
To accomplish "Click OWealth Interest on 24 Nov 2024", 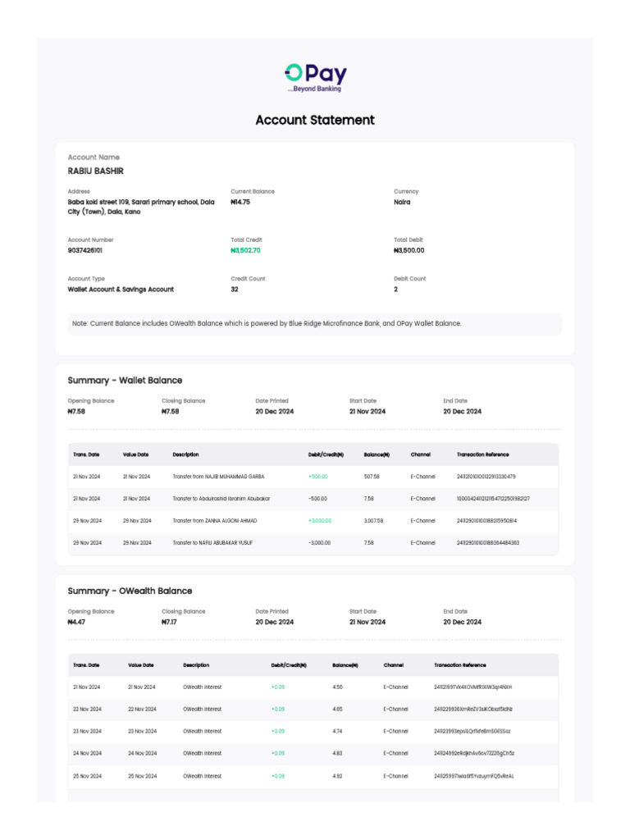I will click(x=202, y=753).
